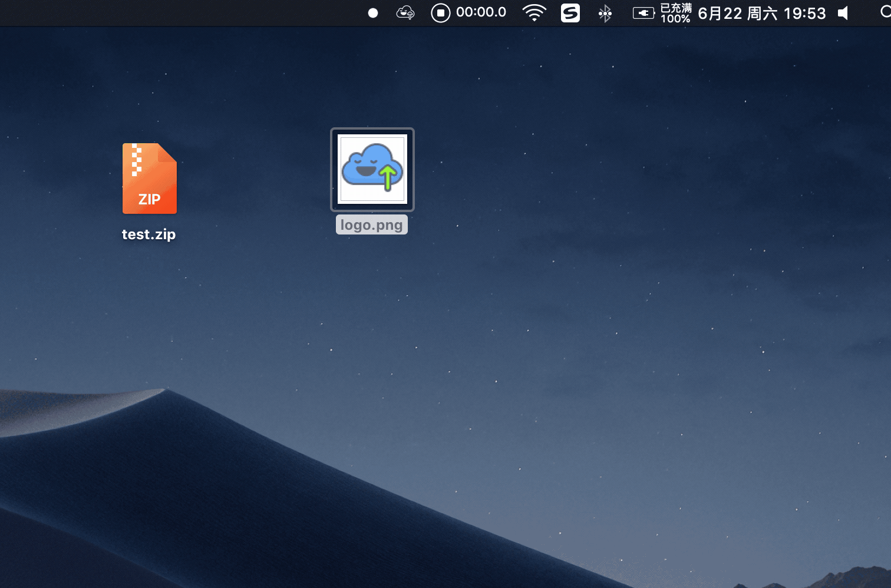Open the cloud upload menu bar icon
Image resolution: width=891 pixels, height=588 pixels.
click(405, 12)
